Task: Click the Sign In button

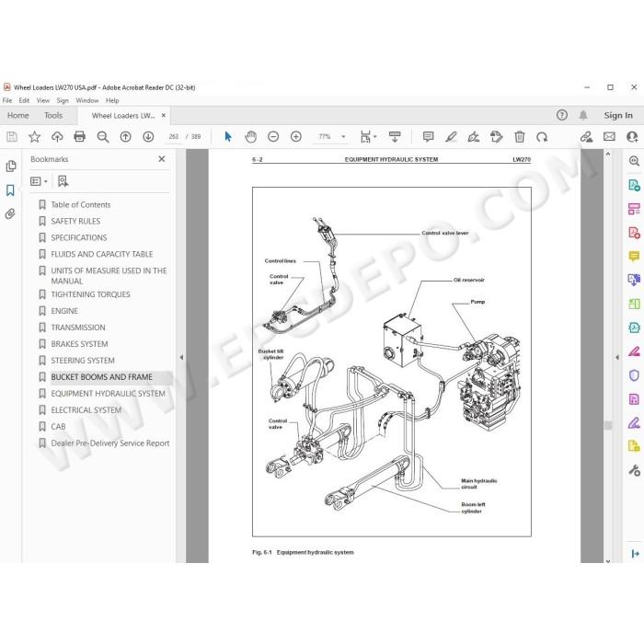Action: tap(617, 115)
